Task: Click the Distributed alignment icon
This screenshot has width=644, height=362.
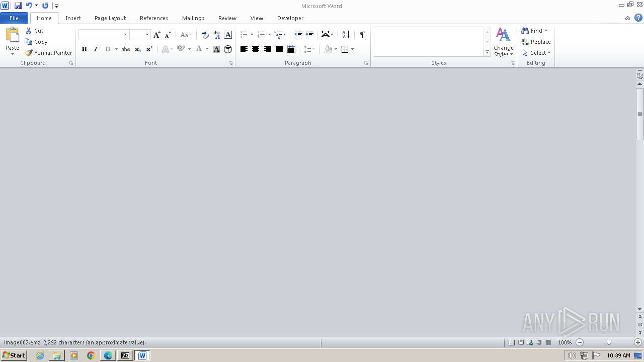Action: pos(291,49)
